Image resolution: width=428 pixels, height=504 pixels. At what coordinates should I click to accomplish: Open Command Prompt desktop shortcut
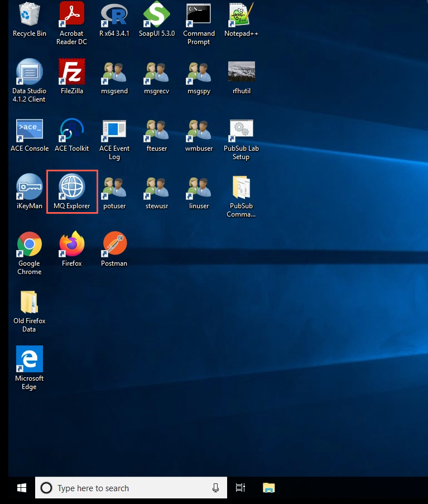click(x=199, y=24)
